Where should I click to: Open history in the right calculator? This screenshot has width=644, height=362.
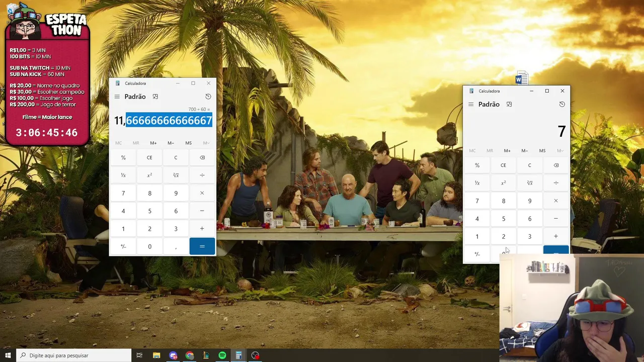(562, 104)
